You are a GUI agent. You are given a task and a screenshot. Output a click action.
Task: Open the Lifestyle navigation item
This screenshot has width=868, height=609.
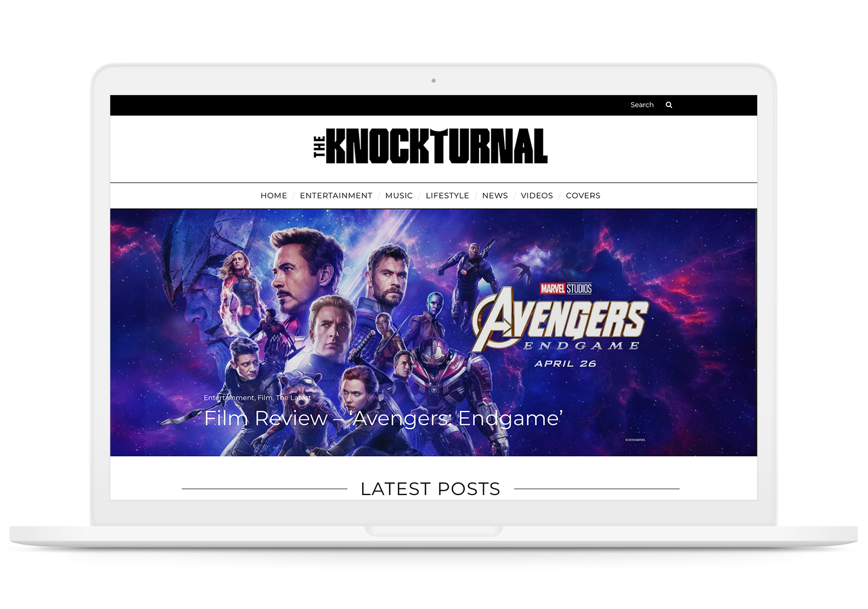(x=448, y=196)
